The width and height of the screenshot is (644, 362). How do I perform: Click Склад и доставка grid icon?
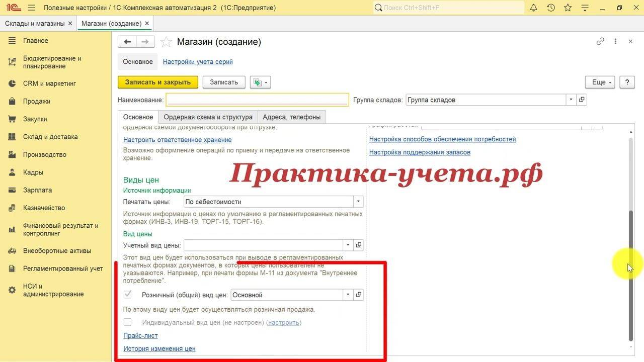pyautogui.click(x=13, y=137)
